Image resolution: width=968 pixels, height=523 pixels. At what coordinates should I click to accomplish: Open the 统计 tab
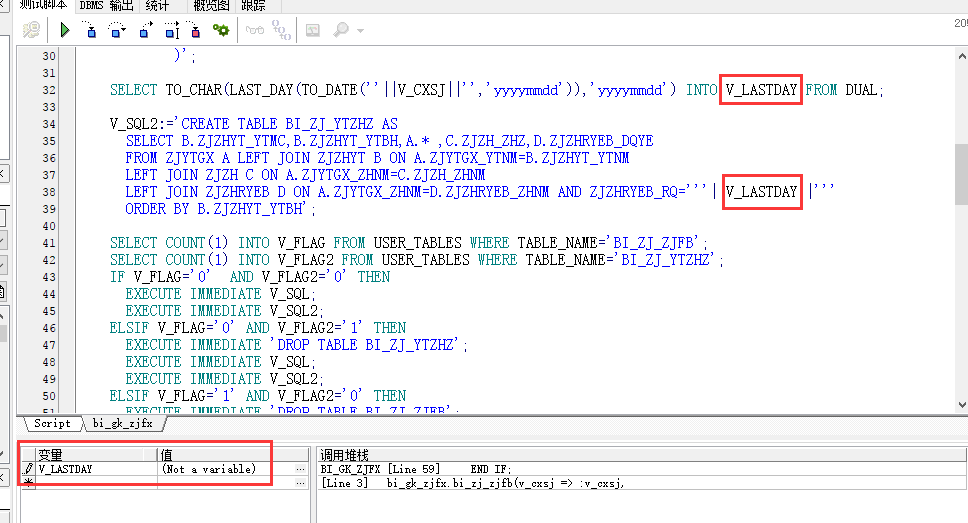pyautogui.click(x=157, y=6)
